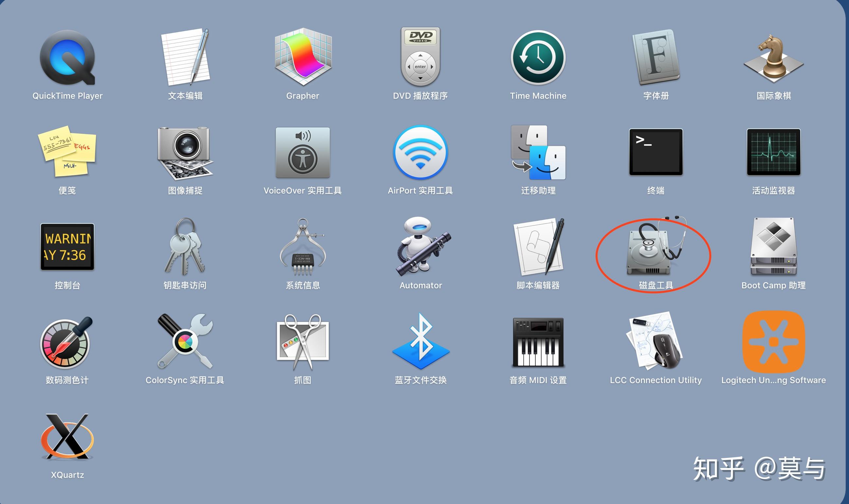Click the '钥匙串访问' label

185,285
